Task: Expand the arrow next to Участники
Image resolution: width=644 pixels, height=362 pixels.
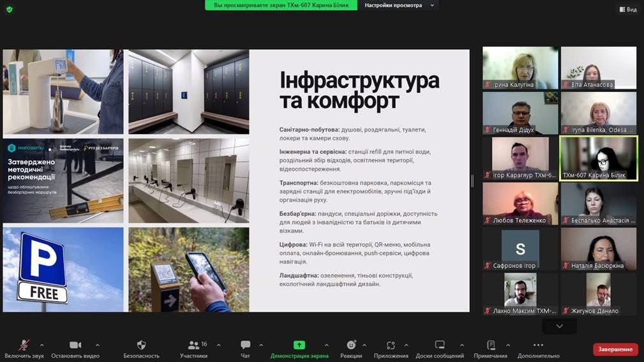Action: tap(218, 345)
